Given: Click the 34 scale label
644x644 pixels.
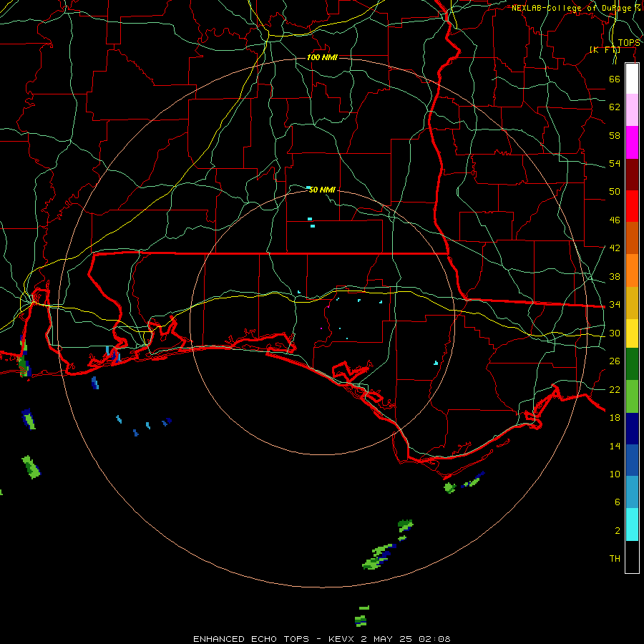Looking at the screenshot, I should (x=615, y=304).
